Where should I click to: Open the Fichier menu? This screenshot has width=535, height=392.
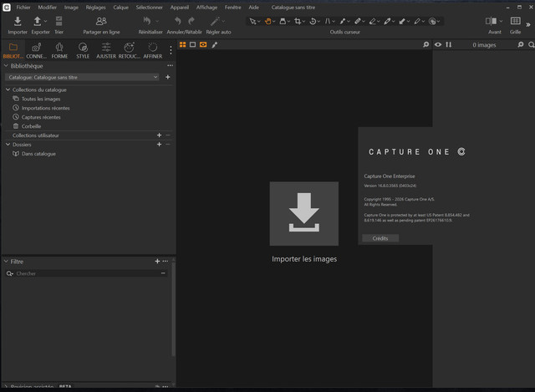point(23,8)
